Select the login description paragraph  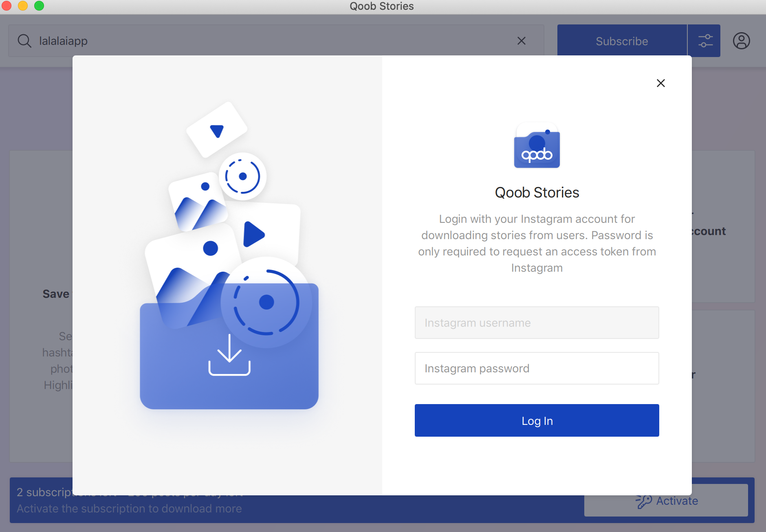point(537,243)
